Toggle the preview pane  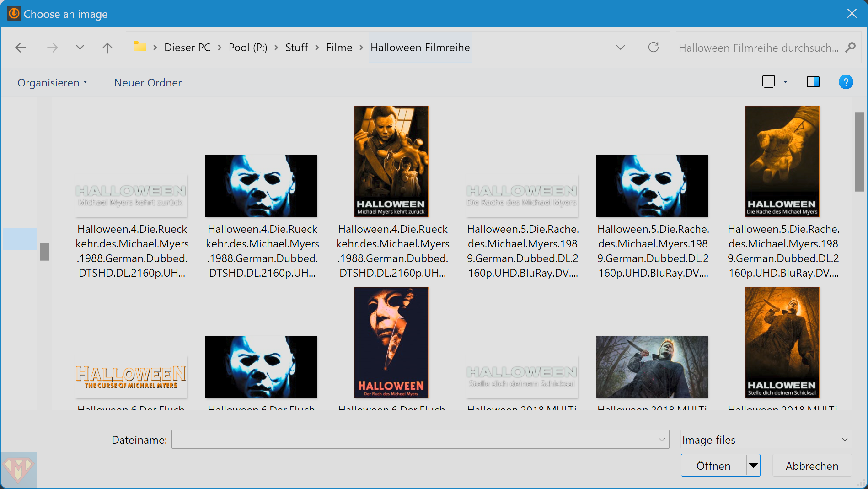813,82
